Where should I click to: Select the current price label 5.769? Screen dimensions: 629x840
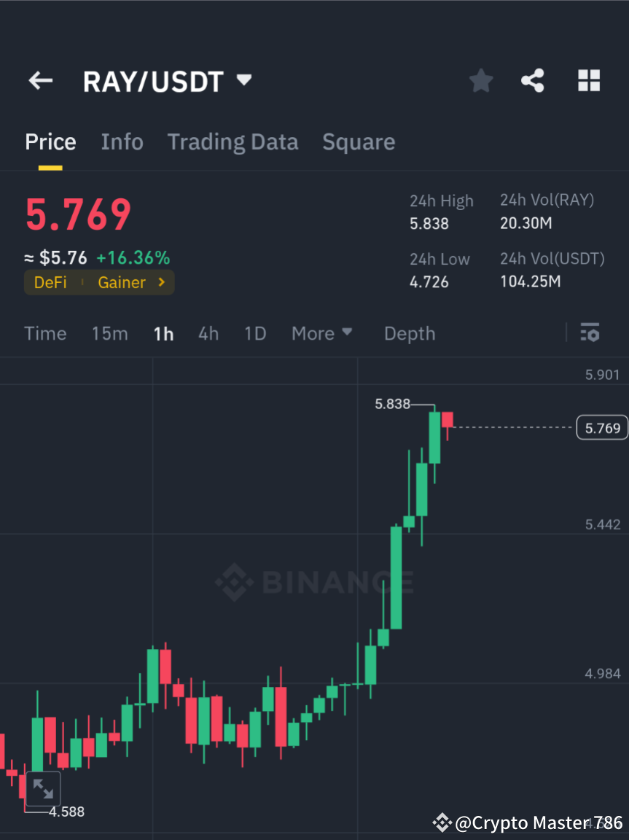[x=601, y=427]
